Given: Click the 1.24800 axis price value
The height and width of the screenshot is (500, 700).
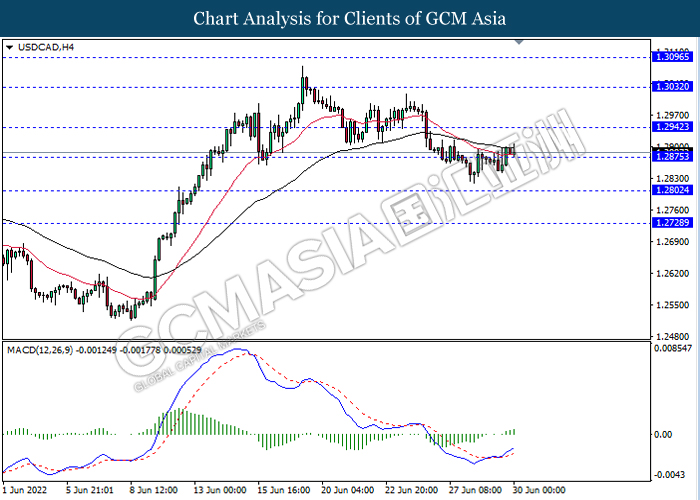Looking at the screenshot, I should (x=673, y=337).
